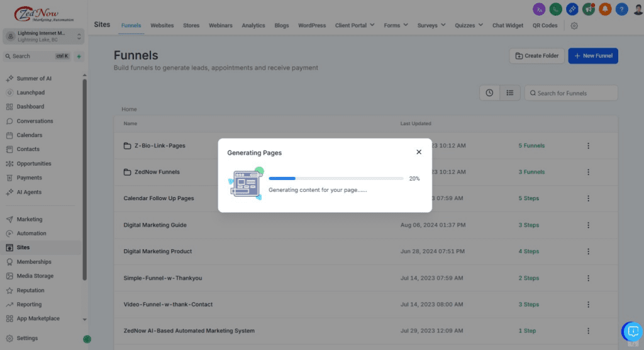The image size is (644, 350).
Task: Open options menu for ZedNow Funnels
Action: 588,172
